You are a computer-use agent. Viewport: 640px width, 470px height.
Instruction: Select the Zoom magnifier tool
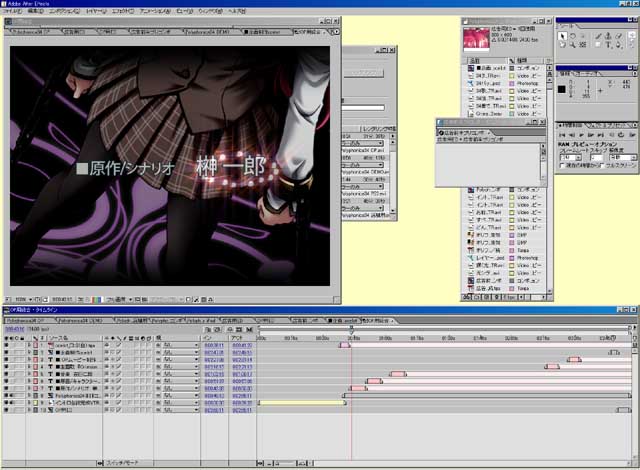point(572,44)
